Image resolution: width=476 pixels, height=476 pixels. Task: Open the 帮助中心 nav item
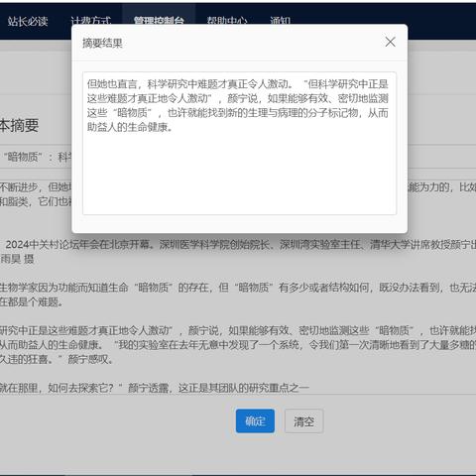[227, 21]
